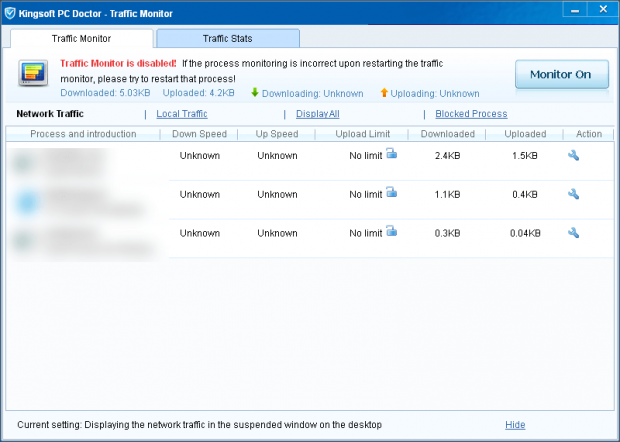Image resolution: width=620 pixels, height=442 pixels.
Task: Sort by the Downloaded column header
Action: click(448, 134)
